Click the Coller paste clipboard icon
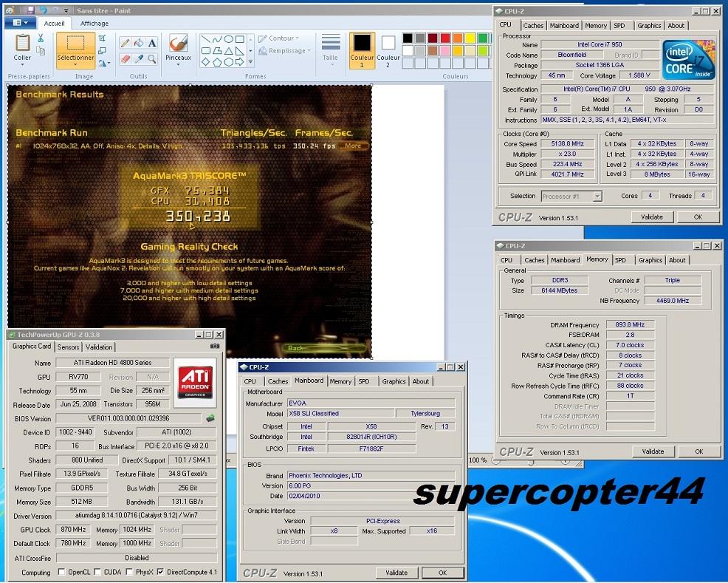728x583 pixels. pyautogui.click(x=22, y=43)
